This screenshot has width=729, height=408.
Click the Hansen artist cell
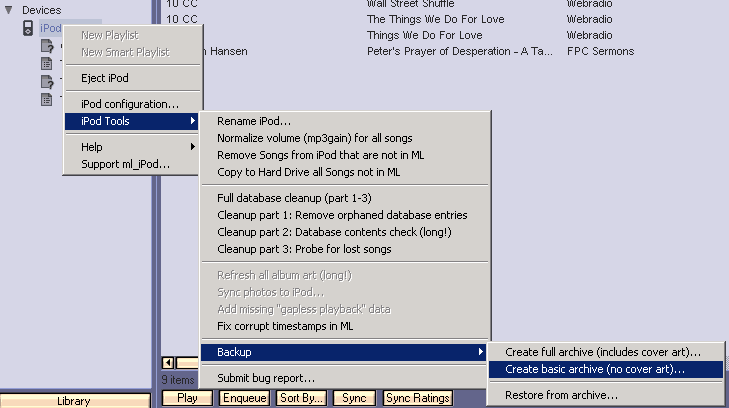[x=228, y=52]
